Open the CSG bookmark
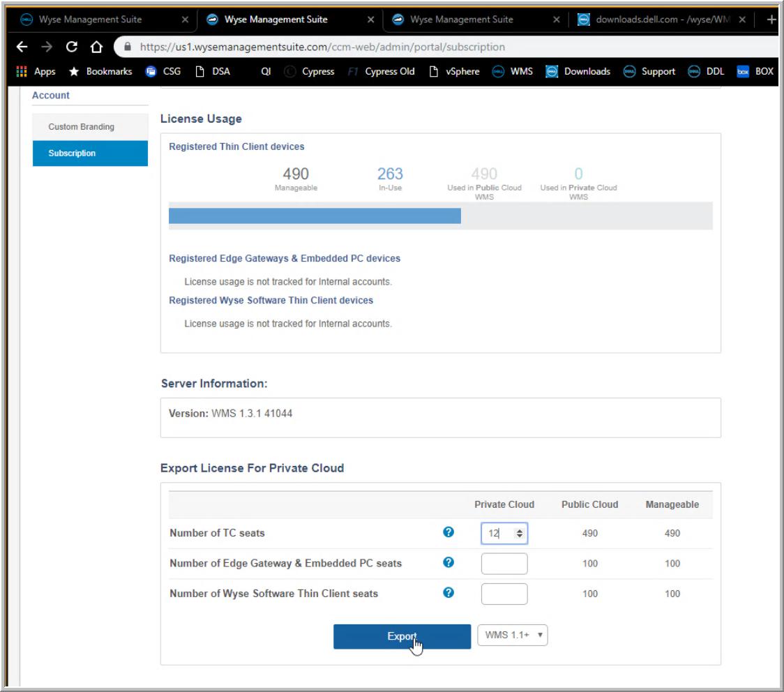Image resolution: width=784 pixels, height=692 pixels. [x=163, y=71]
